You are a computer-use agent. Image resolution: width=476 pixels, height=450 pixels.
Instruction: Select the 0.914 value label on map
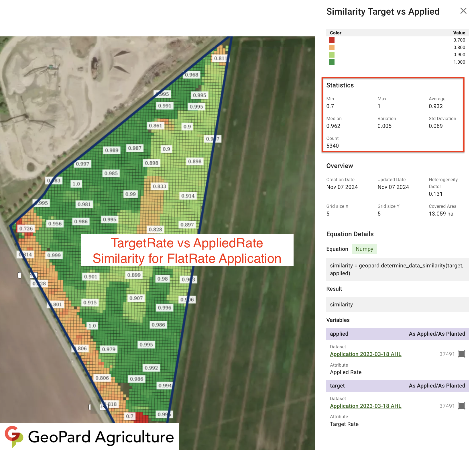click(188, 196)
